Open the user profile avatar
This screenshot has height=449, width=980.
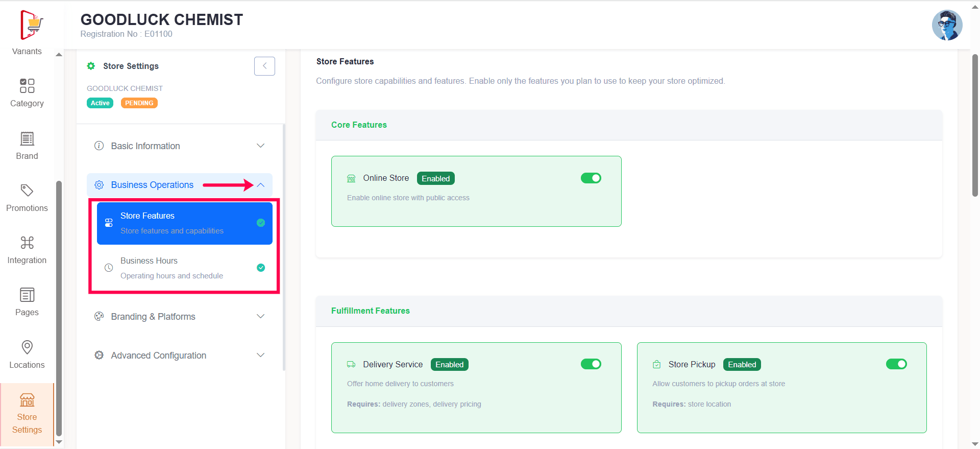947,25
